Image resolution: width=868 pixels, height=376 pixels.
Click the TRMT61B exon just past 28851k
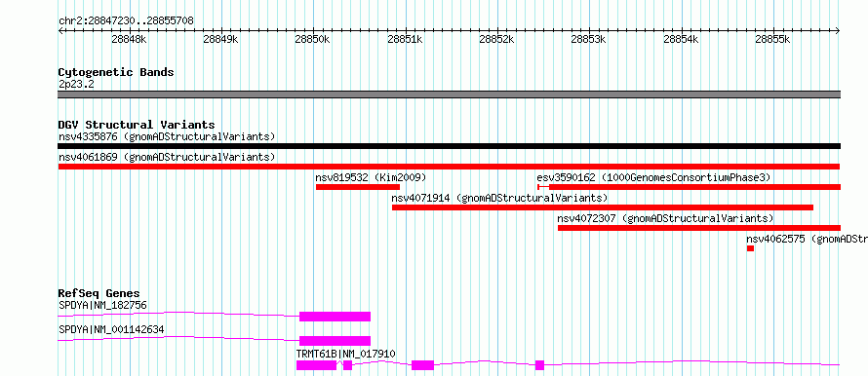[422, 365]
